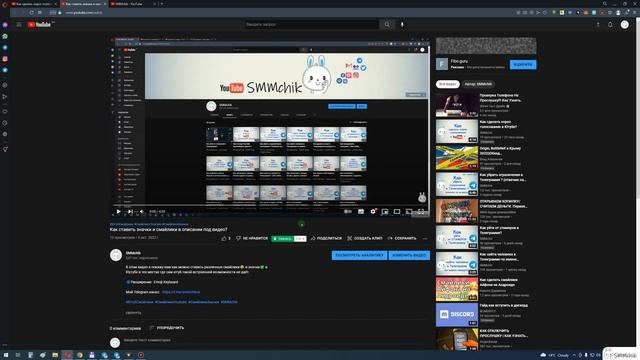This screenshot has width=640, height=360.
Task: Dislike the video via НЕ НРАВИТСЯ
Action: pos(252,238)
